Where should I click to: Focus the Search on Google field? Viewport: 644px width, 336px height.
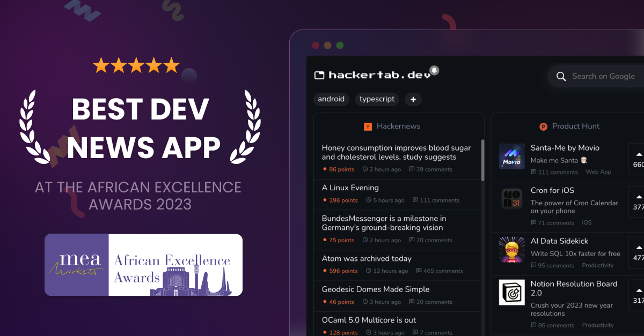596,76
